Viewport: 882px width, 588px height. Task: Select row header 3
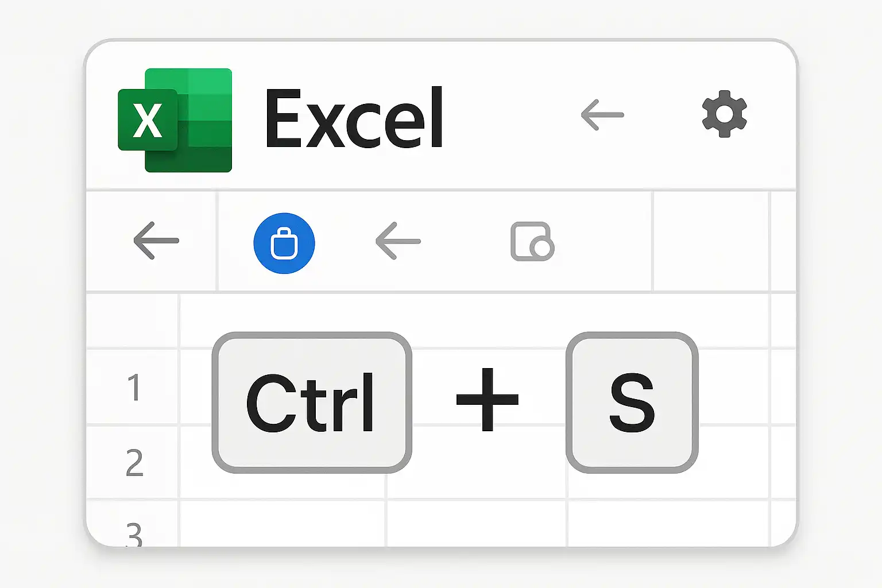click(x=133, y=524)
